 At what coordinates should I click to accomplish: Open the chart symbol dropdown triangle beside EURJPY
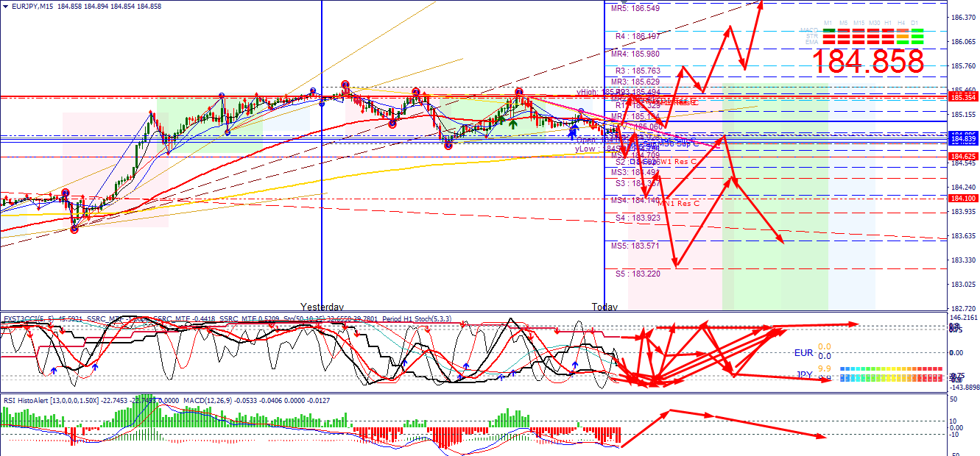(6, 6)
